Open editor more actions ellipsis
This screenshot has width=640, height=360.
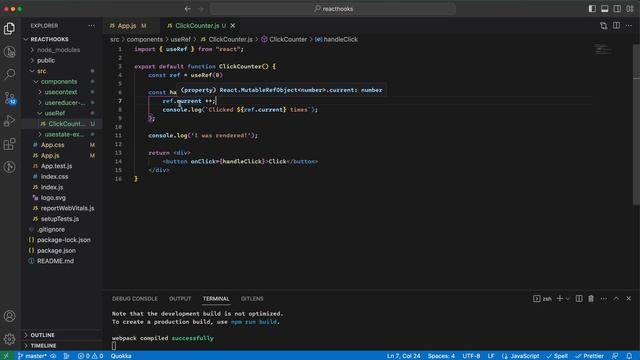tap(629, 25)
